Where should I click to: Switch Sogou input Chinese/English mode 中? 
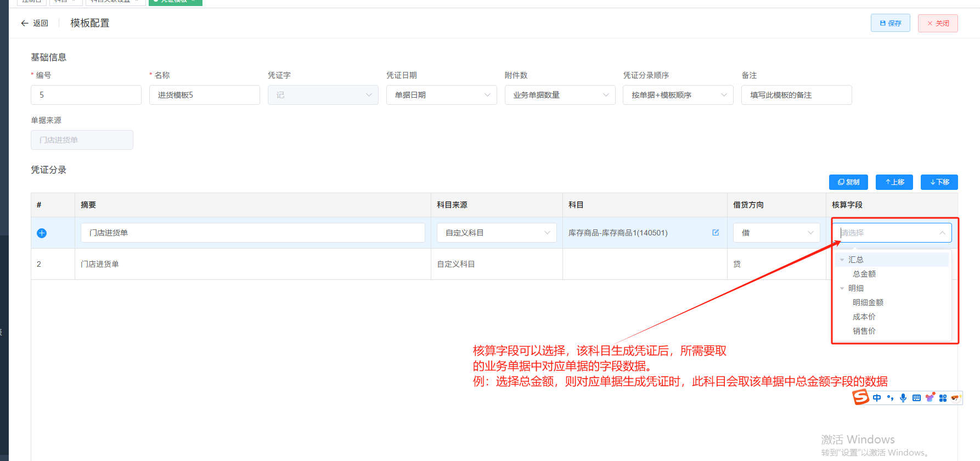(877, 398)
